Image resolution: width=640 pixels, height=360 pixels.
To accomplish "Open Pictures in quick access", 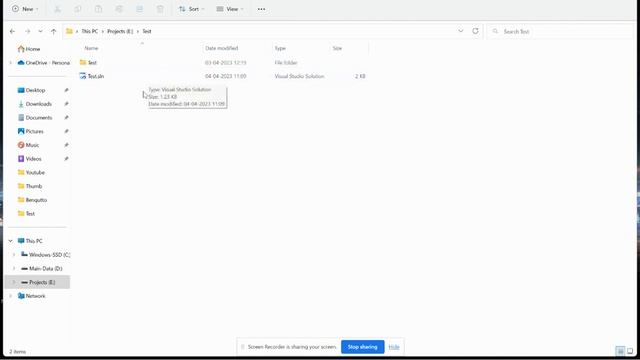I will (31, 131).
